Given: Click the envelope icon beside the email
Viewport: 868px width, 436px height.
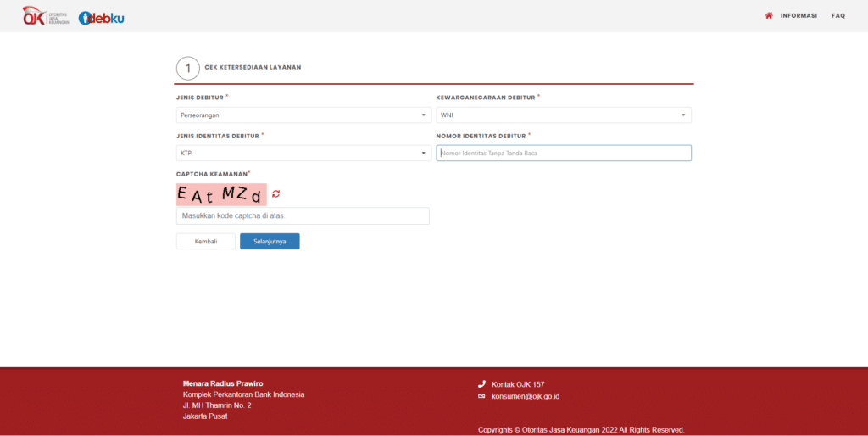Looking at the screenshot, I should pos(481,396).
